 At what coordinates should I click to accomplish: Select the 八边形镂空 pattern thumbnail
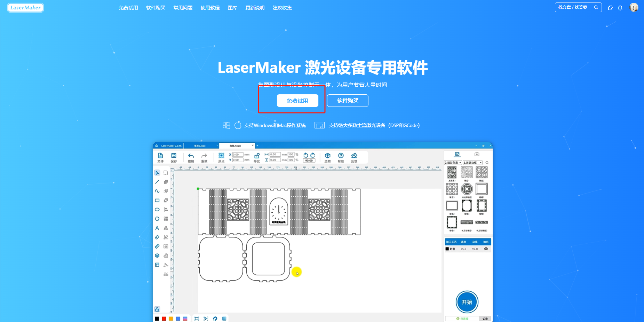(467, 189)
